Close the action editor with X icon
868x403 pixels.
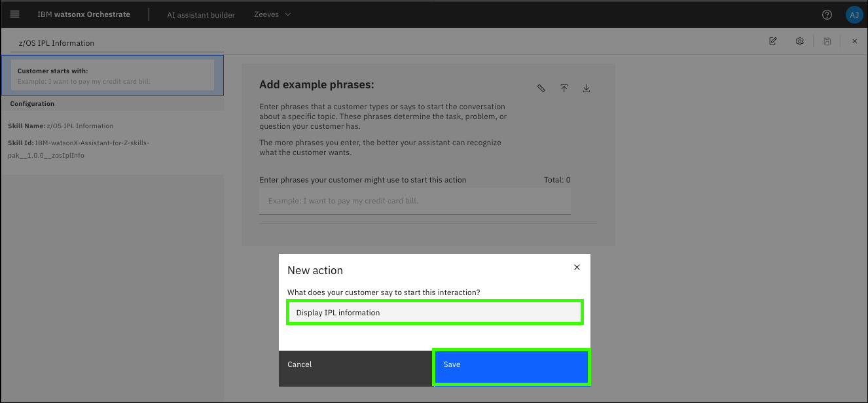(854, 41)
